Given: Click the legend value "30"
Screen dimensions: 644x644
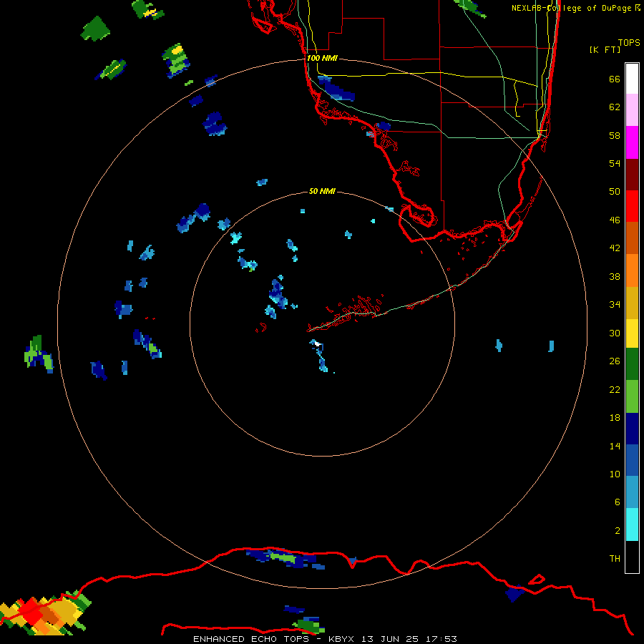Looking at the screenshot, I should (615, 333).
